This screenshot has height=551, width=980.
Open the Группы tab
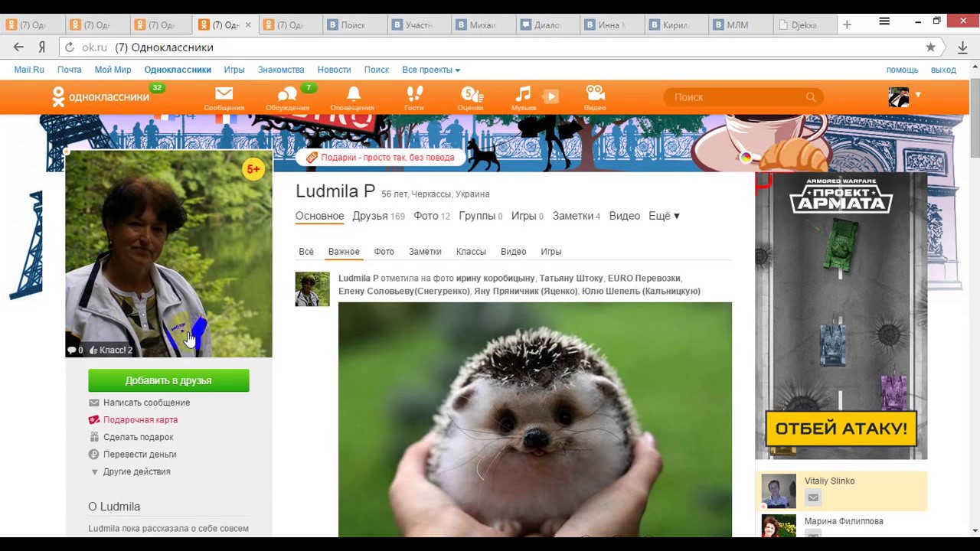point(480,216)
